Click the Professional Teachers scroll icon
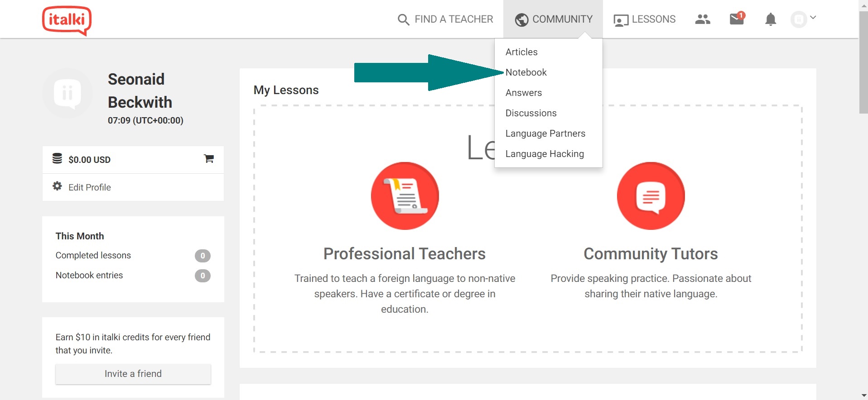The height and width of the screenshot is (400, 868). click(x=405, y=196)
